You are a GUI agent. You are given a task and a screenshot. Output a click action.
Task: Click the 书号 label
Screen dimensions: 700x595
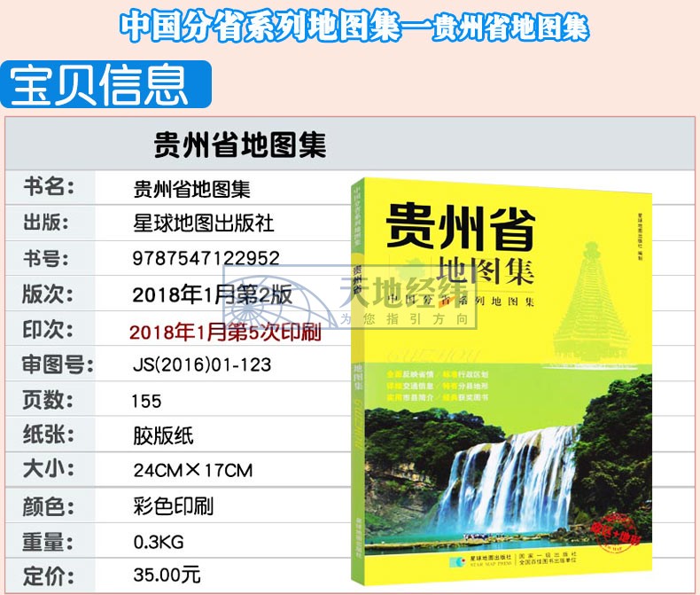pos(46,258)
